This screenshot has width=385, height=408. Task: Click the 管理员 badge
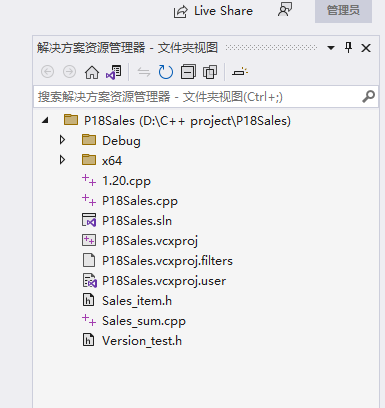tap(343, 11)
